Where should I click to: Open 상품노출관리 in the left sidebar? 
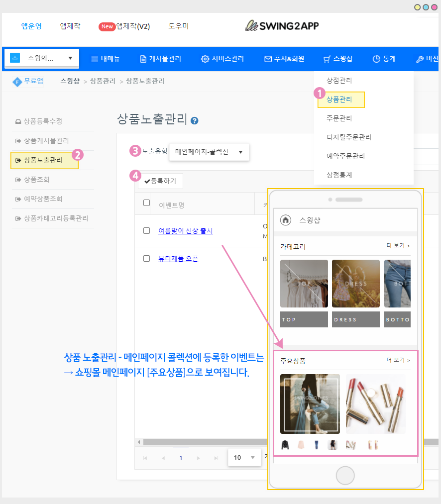coord(43,160)
